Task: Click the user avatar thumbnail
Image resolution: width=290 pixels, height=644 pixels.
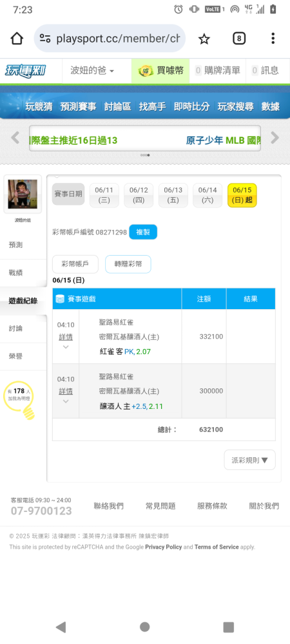Action: click(x=23, y=194)
